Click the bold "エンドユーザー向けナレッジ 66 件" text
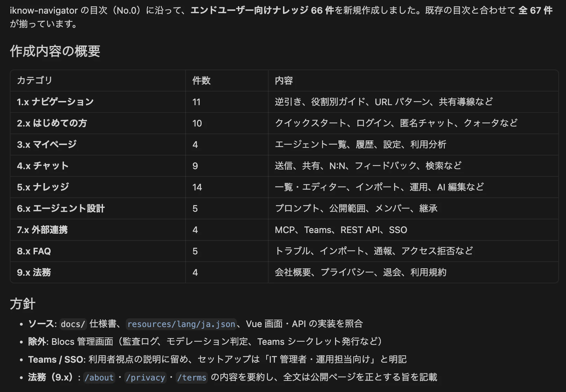Viewport: 566px width, 392px height. pyautogui.click(x=262, y=10)
